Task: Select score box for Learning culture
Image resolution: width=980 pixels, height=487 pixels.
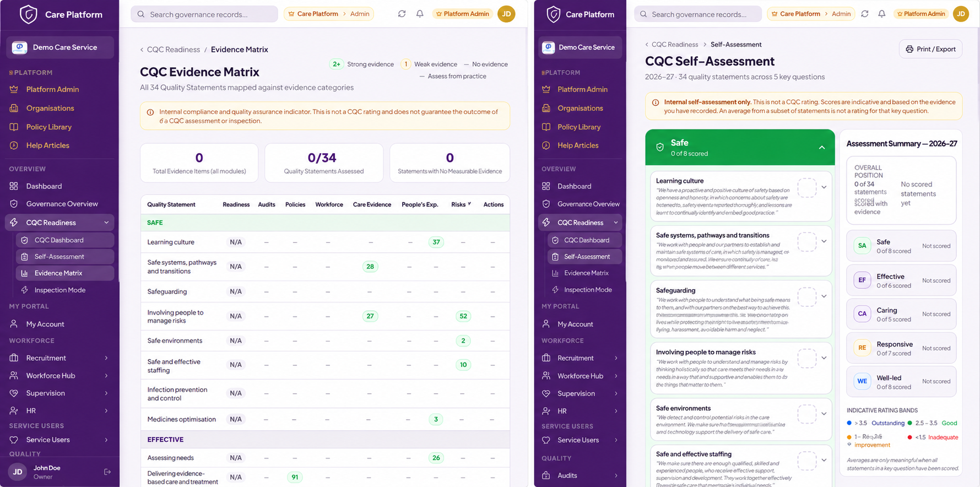Action: 807,188
